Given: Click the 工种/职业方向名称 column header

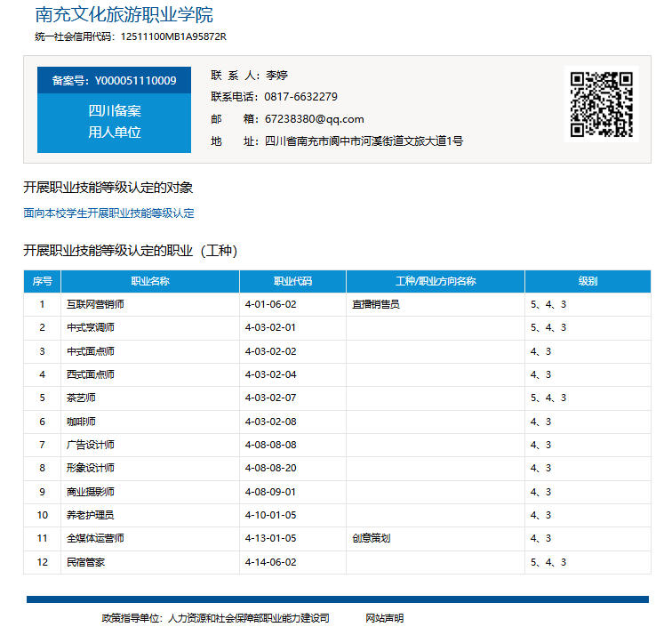Looking at the screenshot, I should 436,281.
